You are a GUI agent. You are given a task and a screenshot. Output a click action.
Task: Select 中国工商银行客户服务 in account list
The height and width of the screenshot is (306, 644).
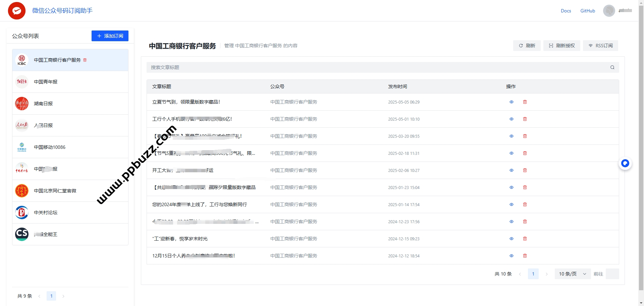coord(70,60)
